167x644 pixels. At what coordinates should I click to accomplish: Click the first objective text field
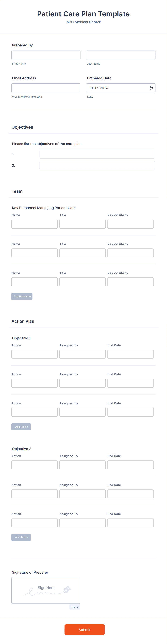[x=97, y=154]
